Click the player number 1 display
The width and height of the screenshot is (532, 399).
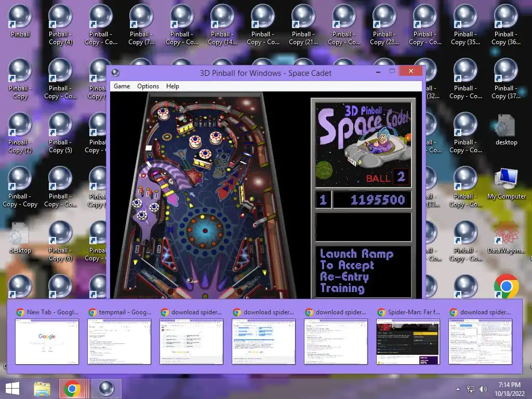(x=323, y=200)
